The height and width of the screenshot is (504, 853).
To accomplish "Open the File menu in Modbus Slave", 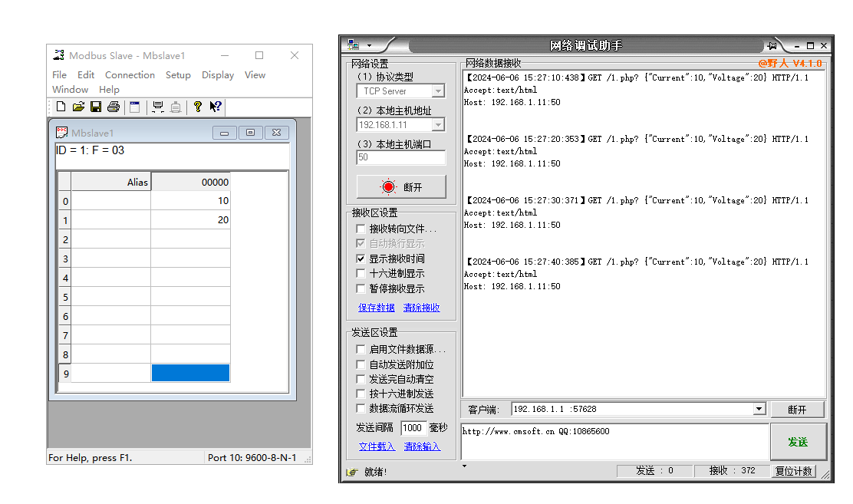I will pos(59,74).
